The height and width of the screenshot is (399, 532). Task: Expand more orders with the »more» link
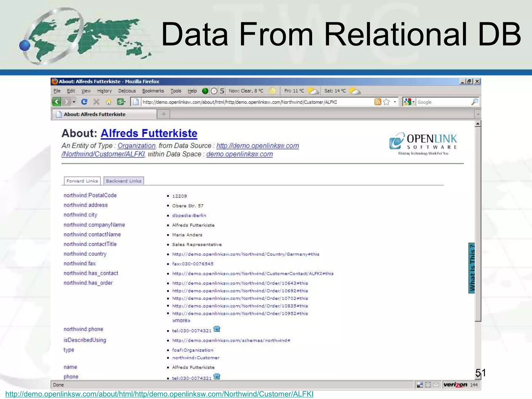[181, 321]
